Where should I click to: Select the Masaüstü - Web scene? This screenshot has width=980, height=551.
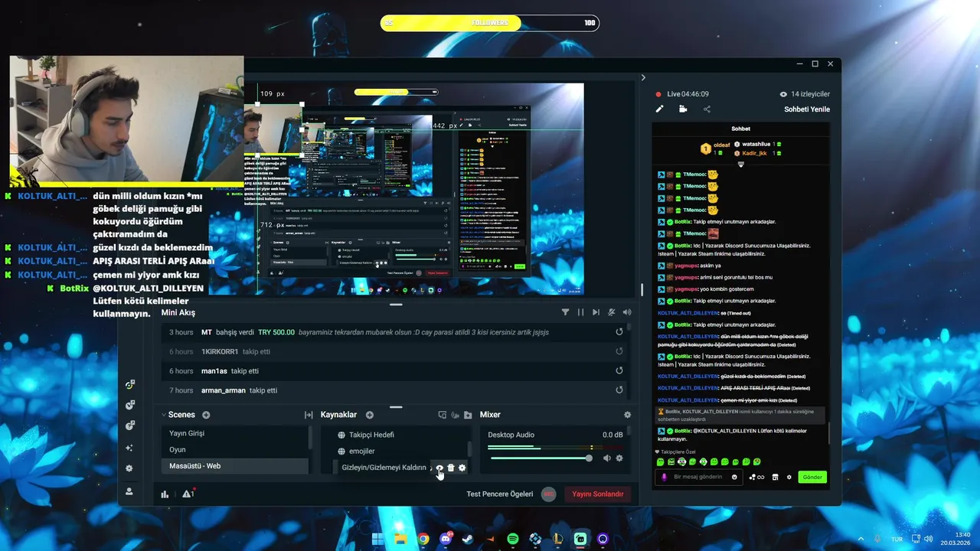point(234,466)
